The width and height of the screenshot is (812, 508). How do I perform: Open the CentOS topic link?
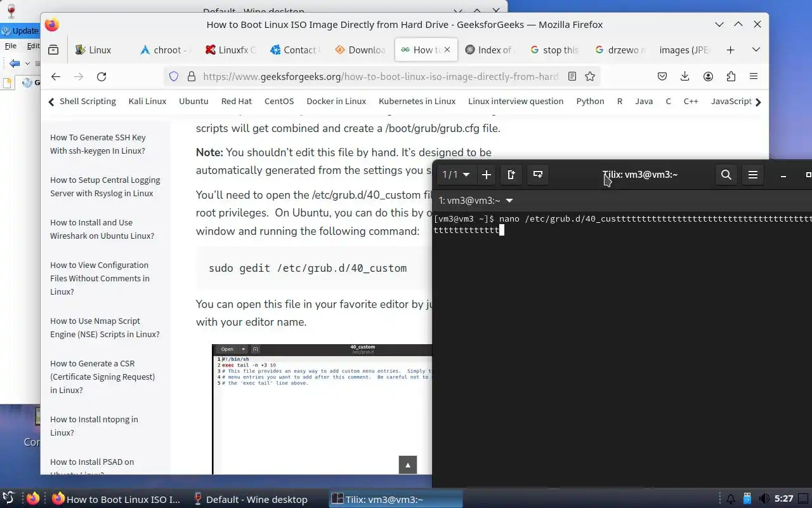point(279,101)
